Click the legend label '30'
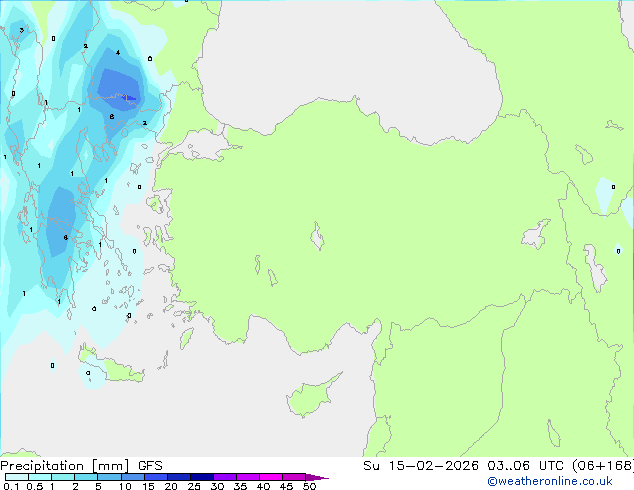 point(217,486)
